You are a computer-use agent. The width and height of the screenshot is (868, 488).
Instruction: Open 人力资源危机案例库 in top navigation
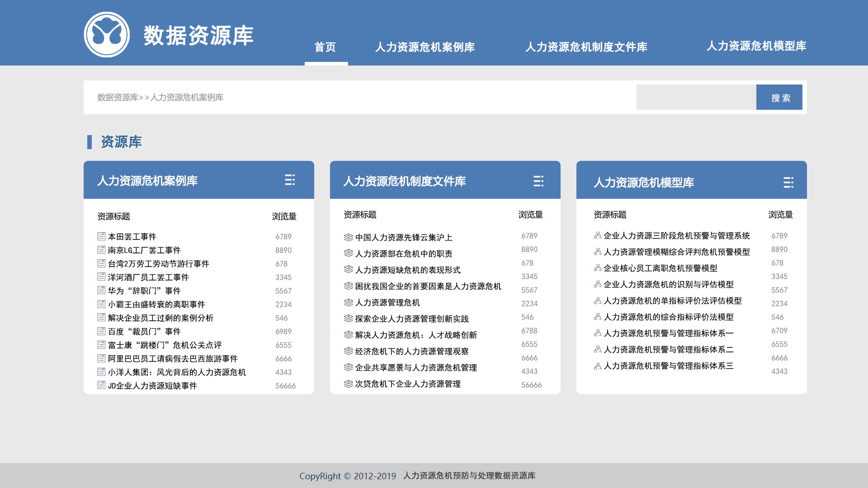[425, 47]
